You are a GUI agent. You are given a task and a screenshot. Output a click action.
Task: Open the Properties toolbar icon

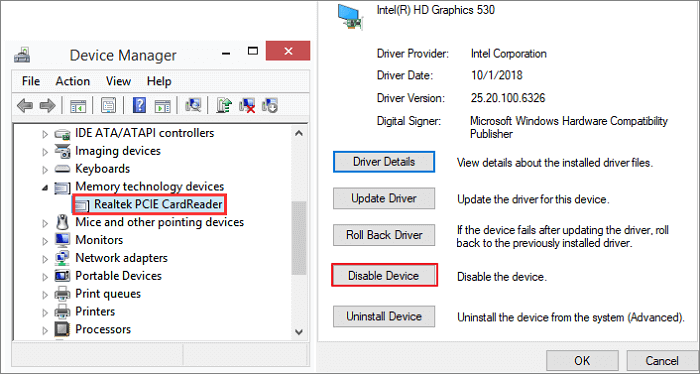(x=108, y=106)
